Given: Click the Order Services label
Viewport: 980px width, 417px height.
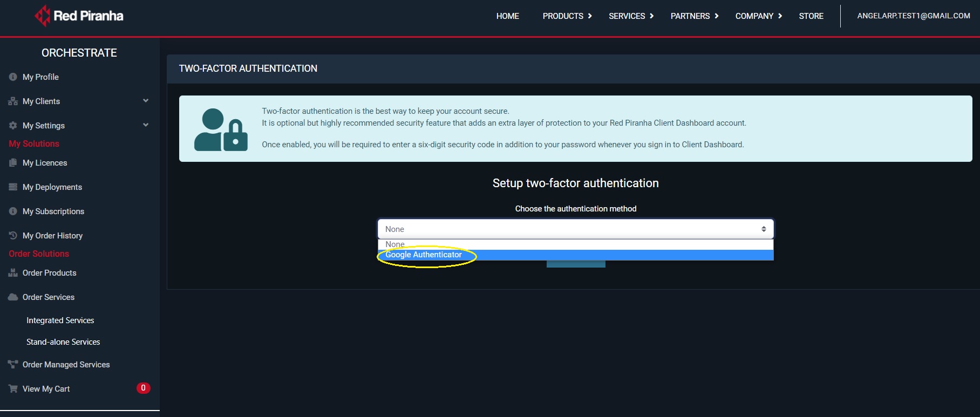Looking at the screenshot, I should click(49, 297).
